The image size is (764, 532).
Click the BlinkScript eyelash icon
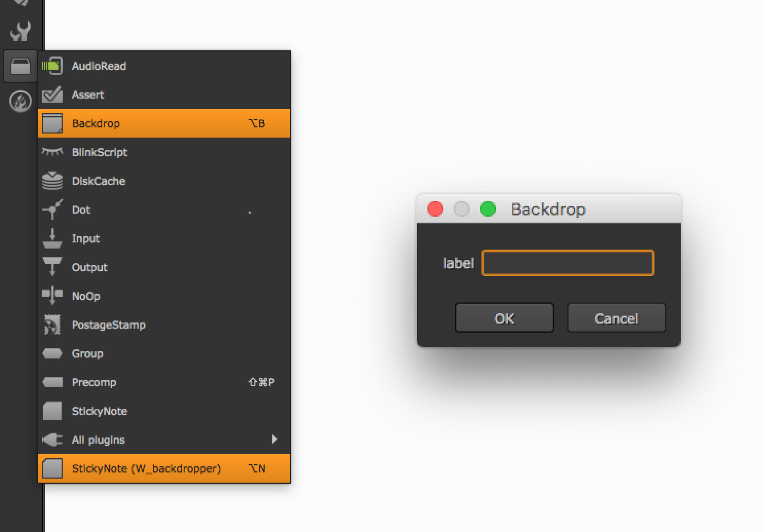[x=52, y=152]
